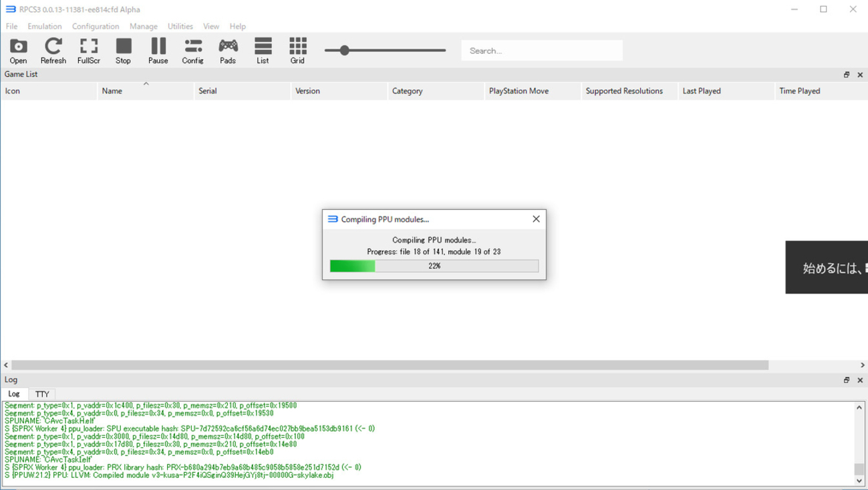Float the Log panel
Viewport: 868px width, 490px height.
pos(847,380)
